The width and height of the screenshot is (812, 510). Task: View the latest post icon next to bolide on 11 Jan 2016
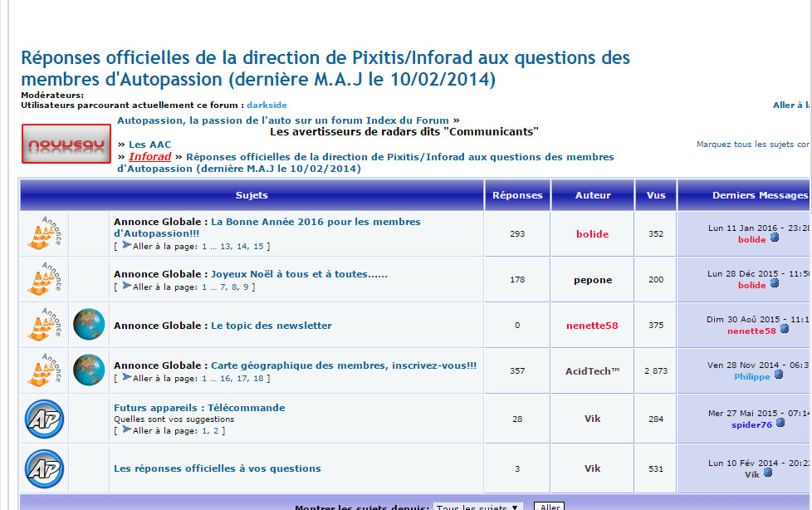775,238
